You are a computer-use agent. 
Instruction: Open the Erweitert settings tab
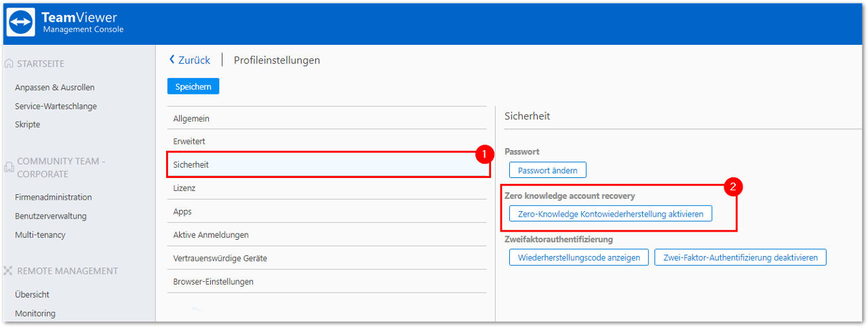(x=327, y=141)
